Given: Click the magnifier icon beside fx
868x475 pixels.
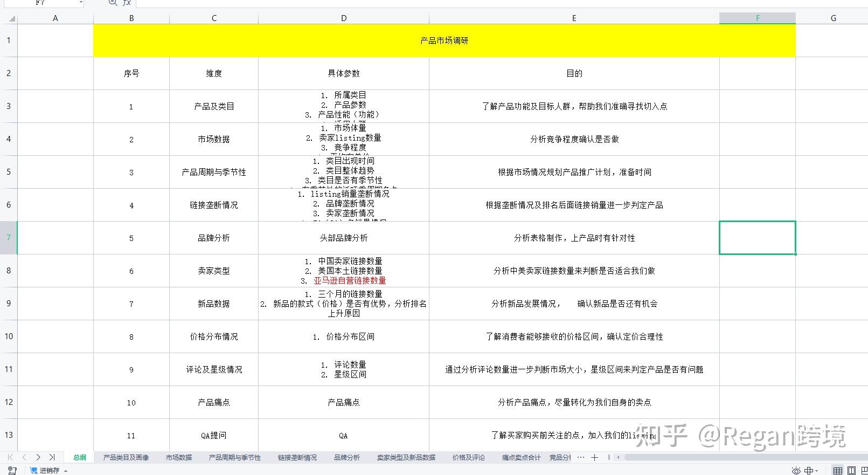Looking at the screenshot, I should 113,3.
